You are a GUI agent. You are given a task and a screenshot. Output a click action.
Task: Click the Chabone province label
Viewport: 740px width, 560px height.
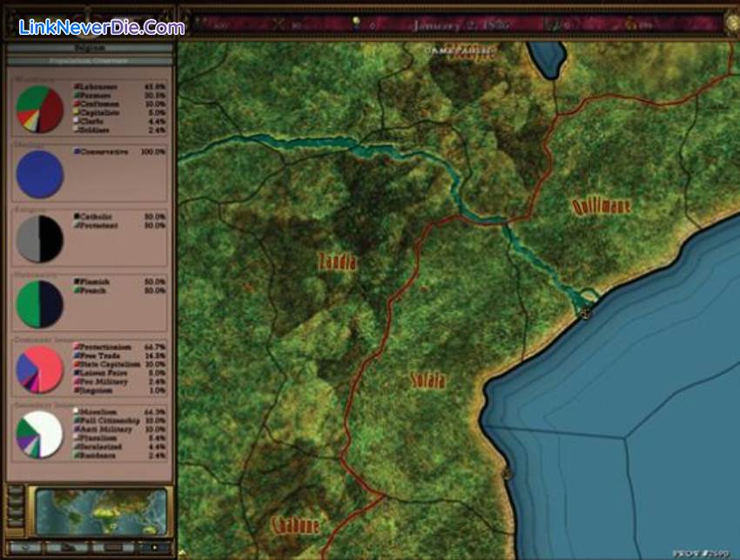(x=296, y=526)
